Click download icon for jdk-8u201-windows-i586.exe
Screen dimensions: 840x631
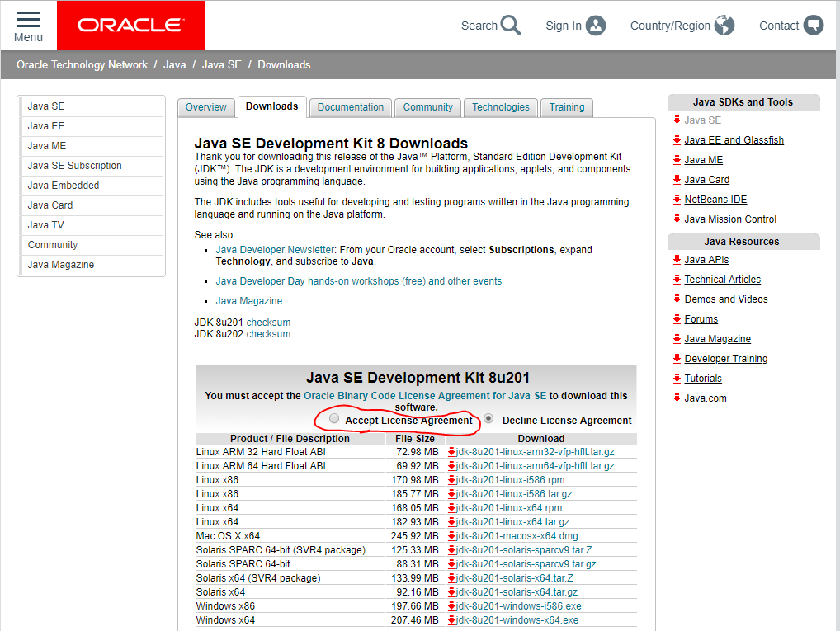(451, 606)
